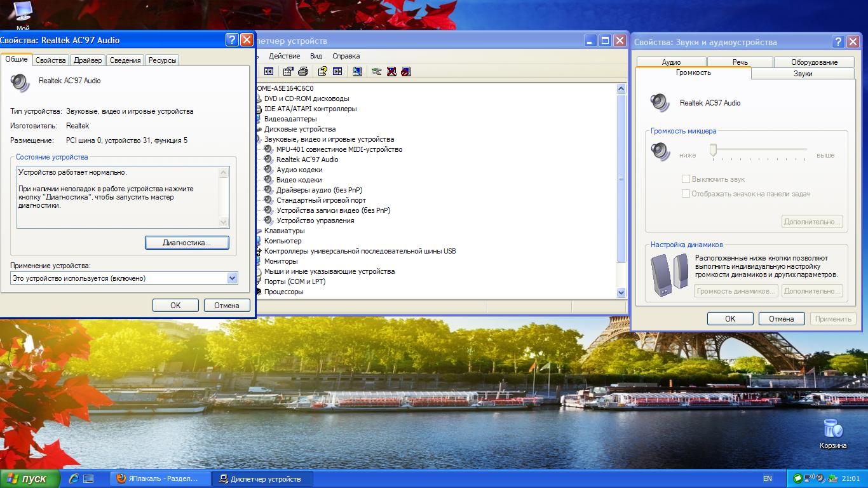Click OK in Sounds and Audio properties
The width and height of the screenshot is (868, 488).
click(x=730, y=318)
